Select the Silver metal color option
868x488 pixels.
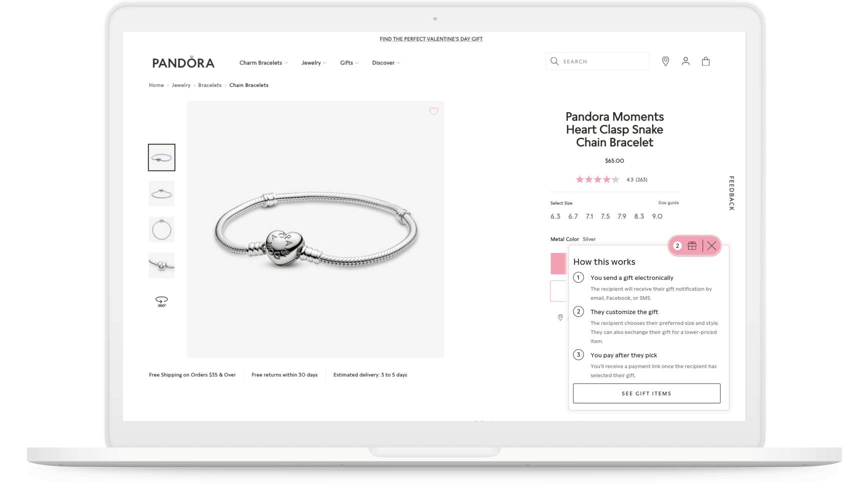tap(589, 239)
